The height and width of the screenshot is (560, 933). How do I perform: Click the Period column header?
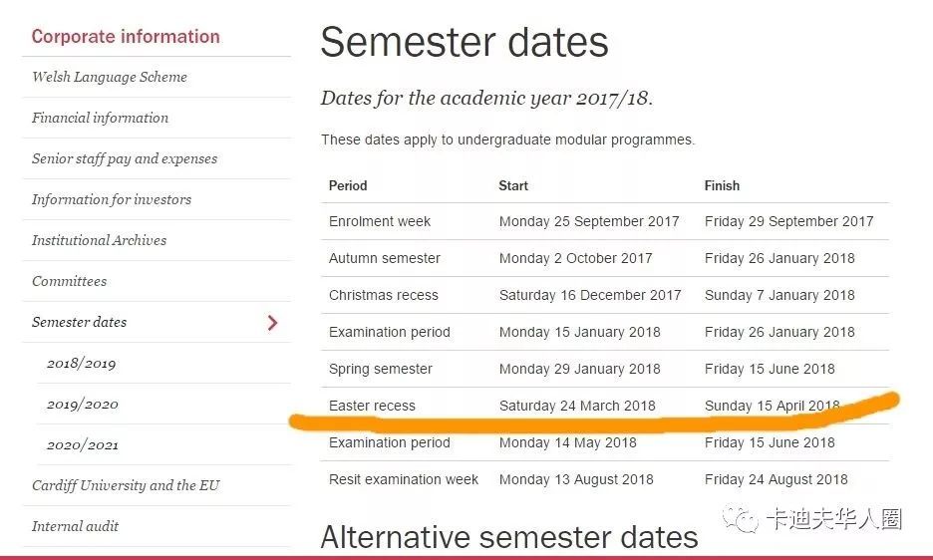pyautogui.click(x=348, y=185)
